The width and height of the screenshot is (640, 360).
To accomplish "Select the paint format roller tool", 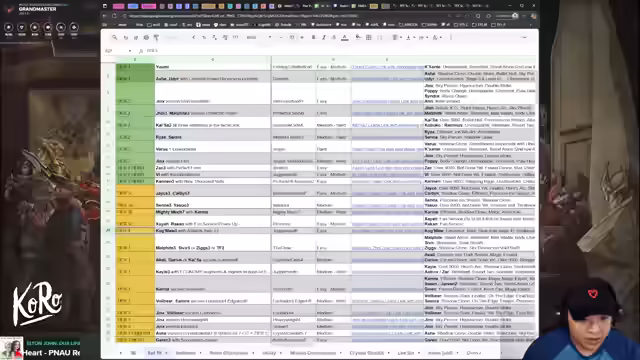I will coord(156,37).
